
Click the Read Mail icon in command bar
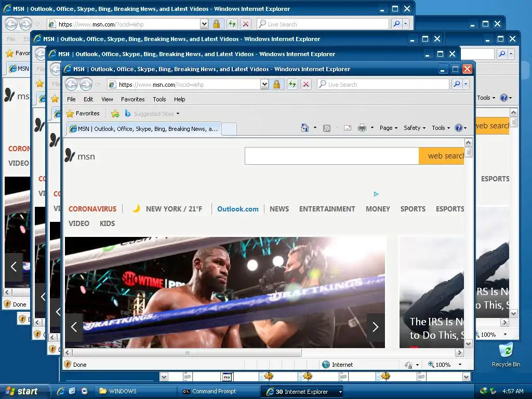tap(348, 128)
